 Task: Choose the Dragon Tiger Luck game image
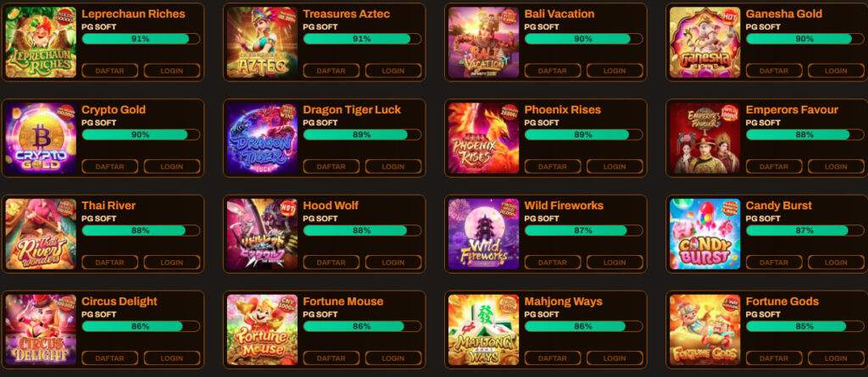point(263,138)
